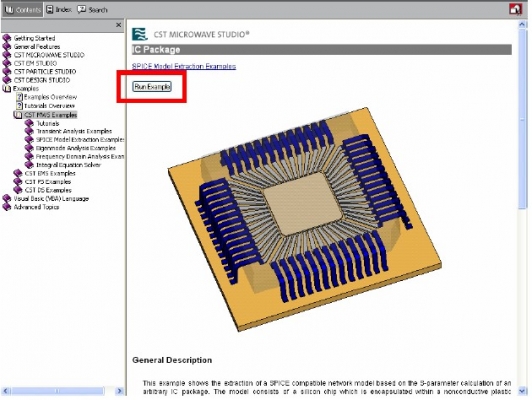Close the navigation pane with X
The width and height of the screenshot is (532, 400).
[x=118, y=25]
